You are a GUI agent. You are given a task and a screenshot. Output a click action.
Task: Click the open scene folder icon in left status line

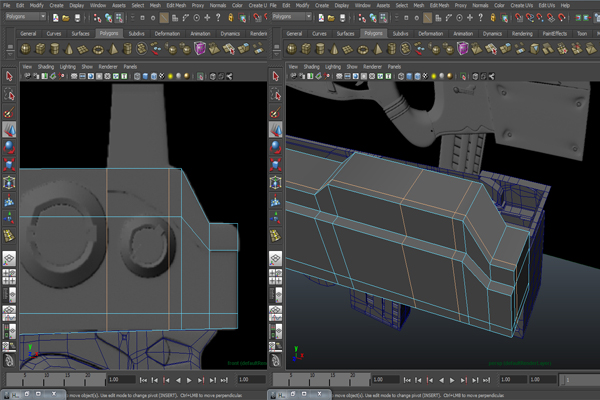(x=66, y=18)
